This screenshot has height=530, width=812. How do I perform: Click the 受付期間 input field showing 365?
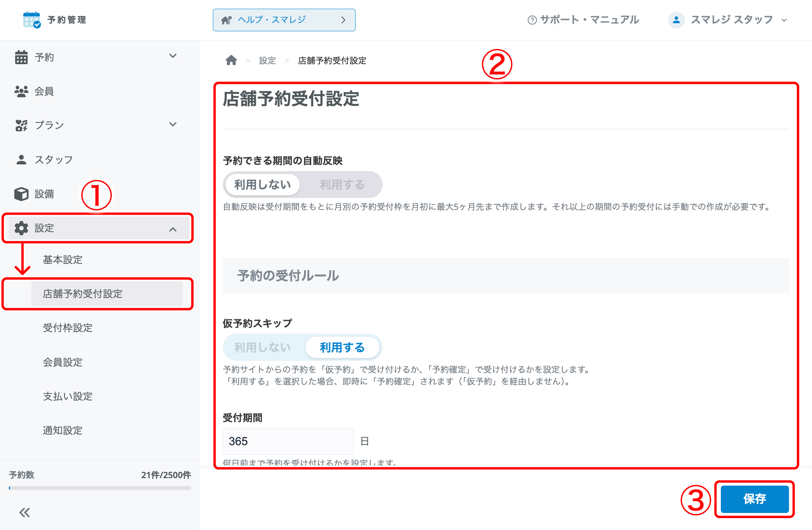pyautogui.click(x=288, y=441)
